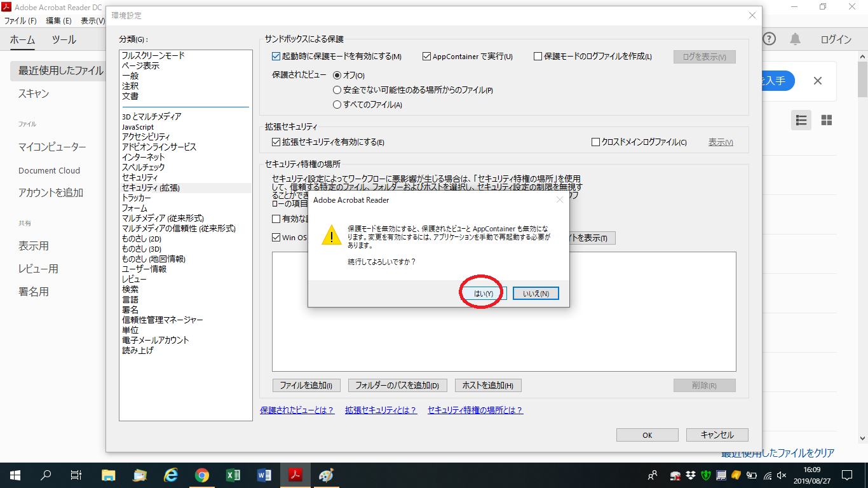Screen dimensions: 868x488
Task: Click 最近使用したファイルをクリア link
Action: (778, 453)
